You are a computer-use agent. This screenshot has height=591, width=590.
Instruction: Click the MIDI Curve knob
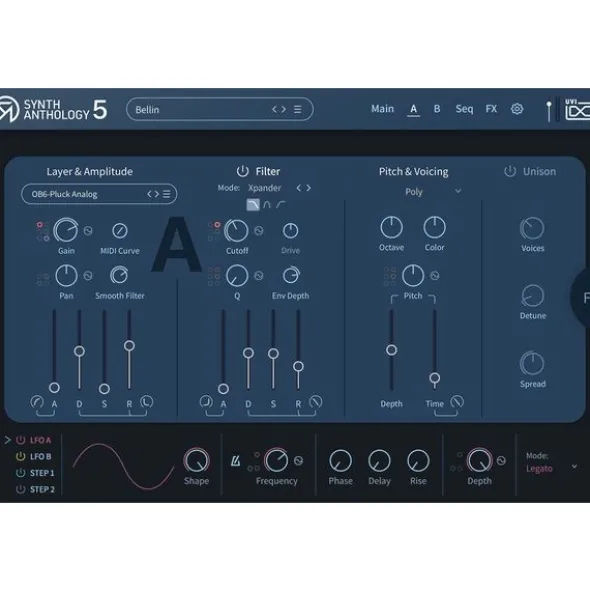pos(120,230)
